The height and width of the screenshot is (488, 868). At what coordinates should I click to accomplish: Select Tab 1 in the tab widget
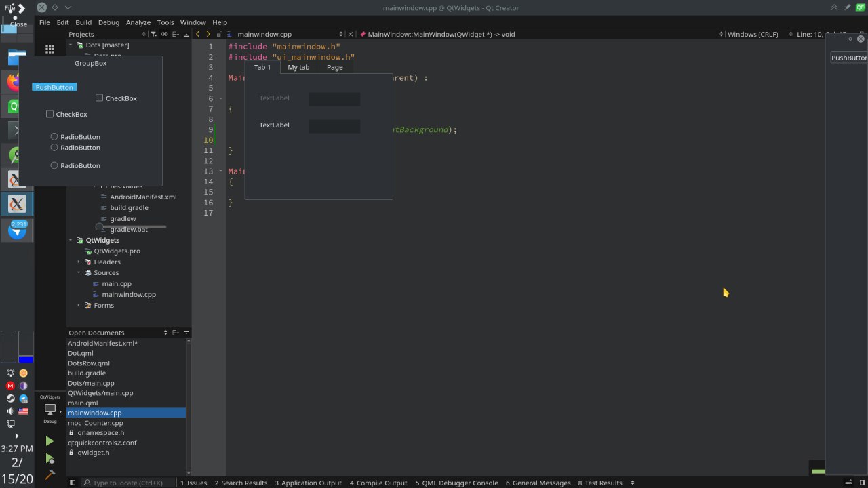(262, 67)
